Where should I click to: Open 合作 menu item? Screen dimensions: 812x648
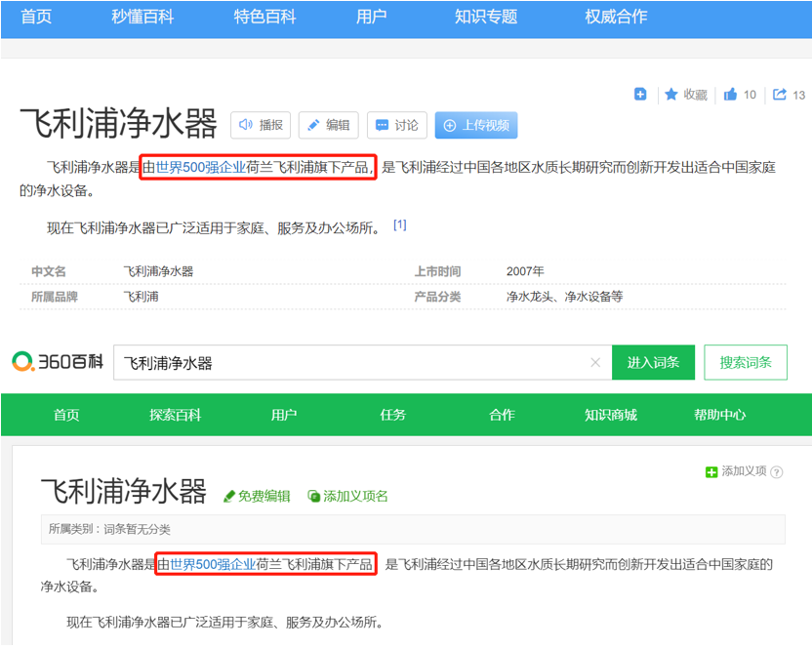[503, 415]
